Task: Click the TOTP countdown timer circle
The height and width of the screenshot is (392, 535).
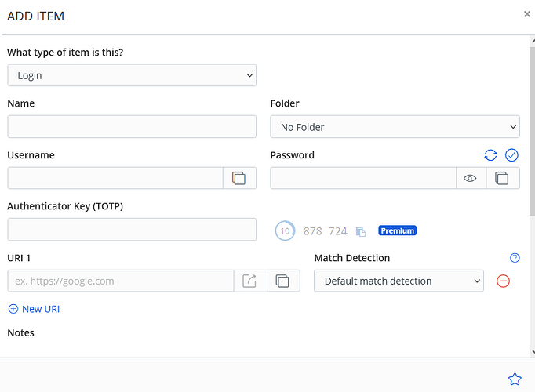Action: click(x=285, y=230)
